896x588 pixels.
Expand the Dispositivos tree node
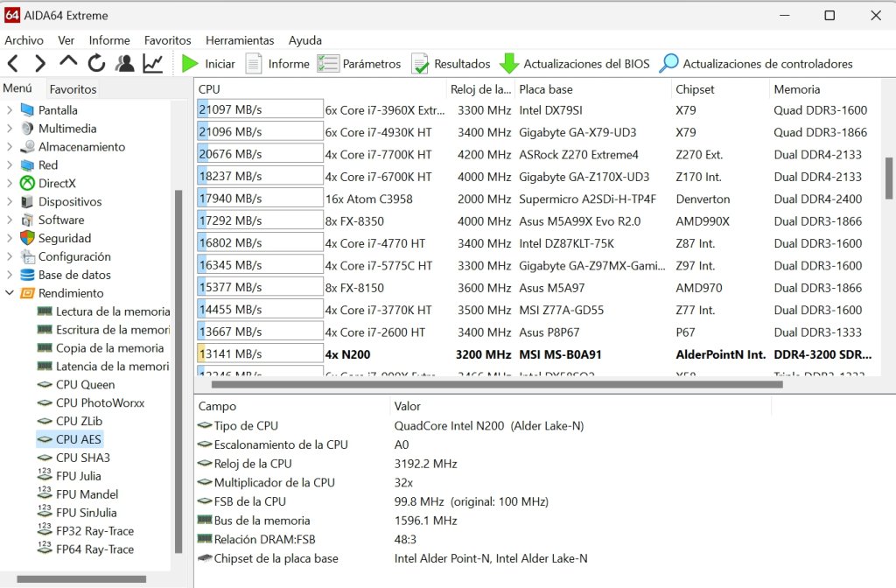[9, 202]
